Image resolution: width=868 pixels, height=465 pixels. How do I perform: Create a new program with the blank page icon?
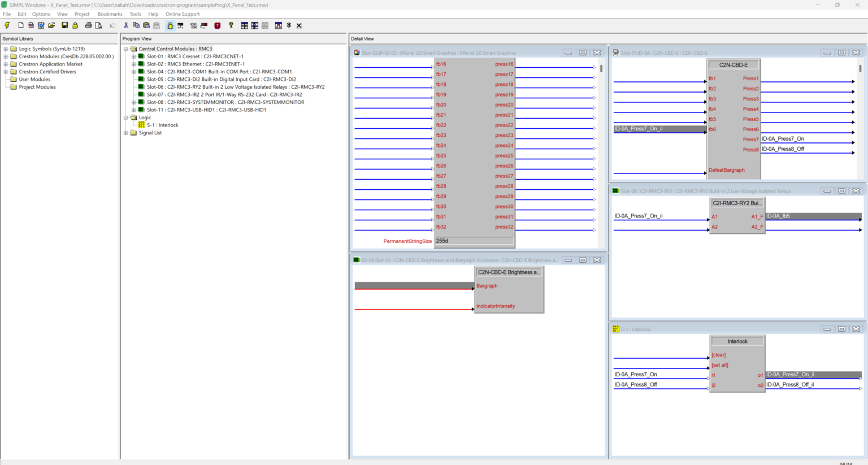pos(21,25)
